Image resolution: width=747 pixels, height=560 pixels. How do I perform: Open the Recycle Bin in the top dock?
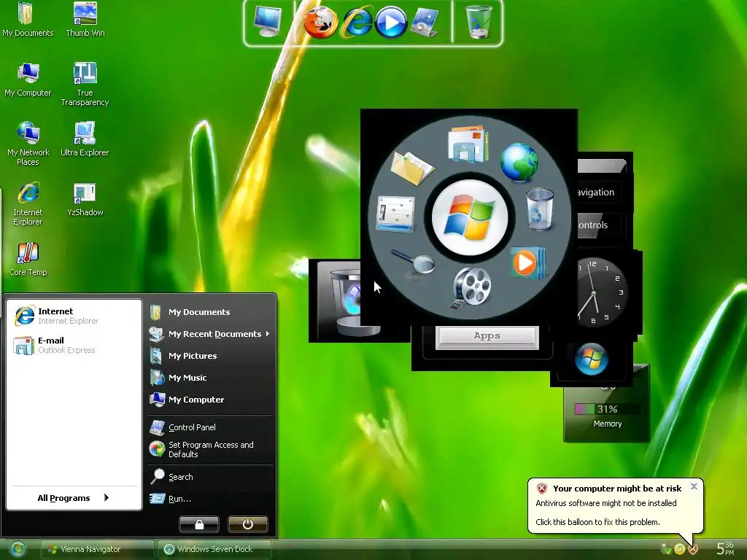click(479, 22)
